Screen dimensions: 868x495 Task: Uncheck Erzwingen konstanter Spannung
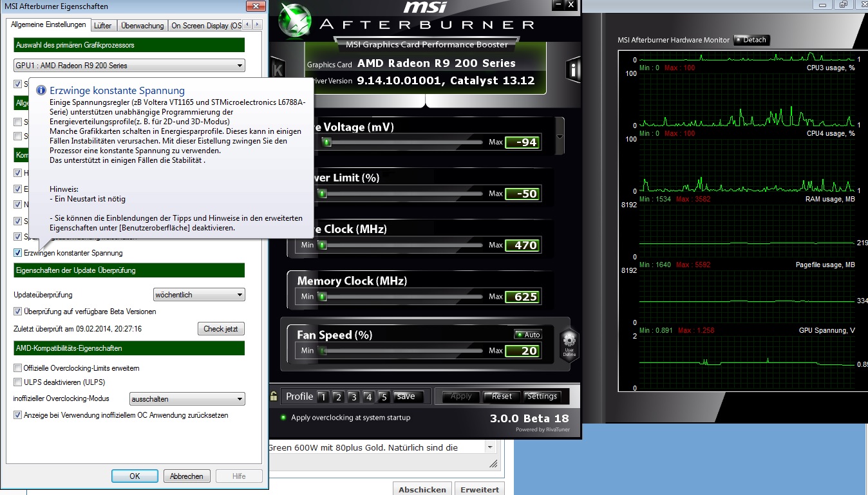[x=17, y=253]
